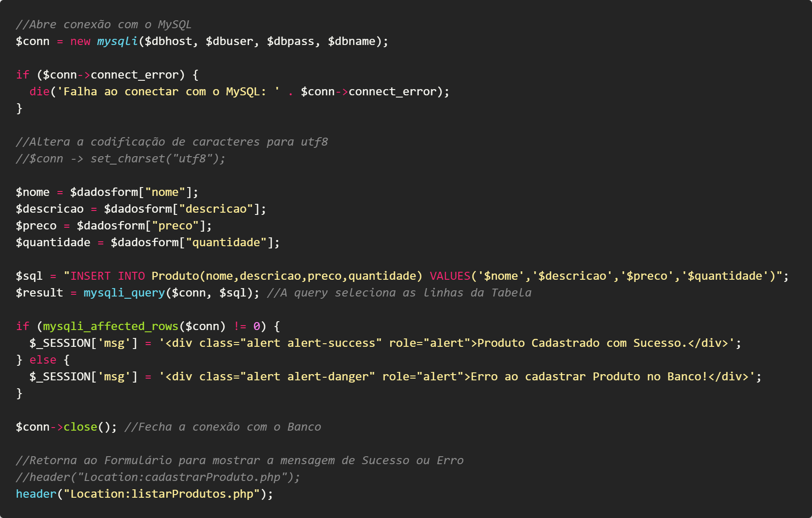
Task: Click the 'new' keyword
Action: pyautogui.click(x=80, y=41)
